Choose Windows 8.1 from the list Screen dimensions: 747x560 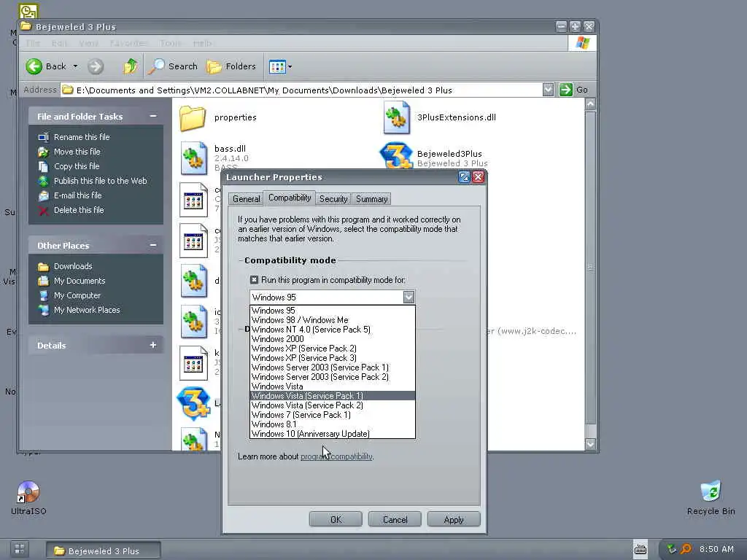(333, 424)
